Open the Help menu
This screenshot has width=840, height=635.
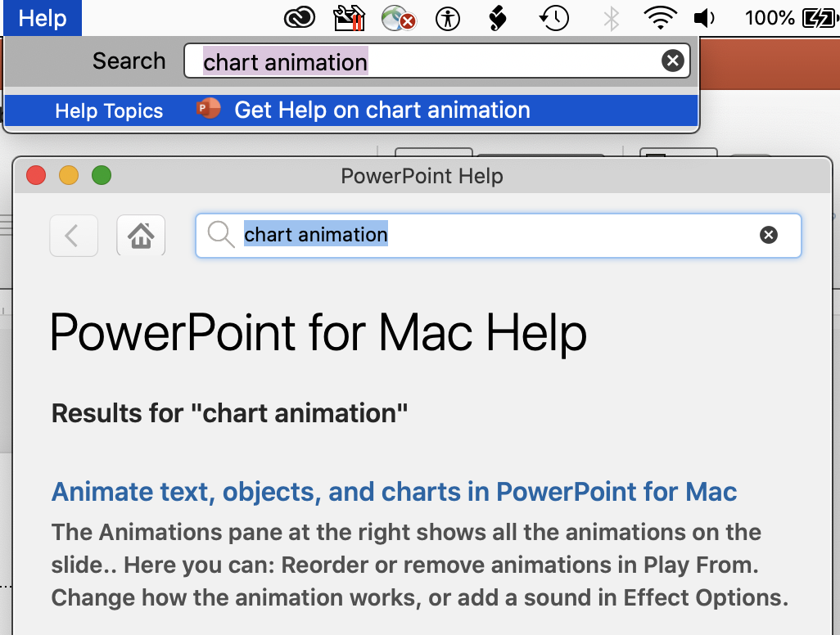[42, 18]
